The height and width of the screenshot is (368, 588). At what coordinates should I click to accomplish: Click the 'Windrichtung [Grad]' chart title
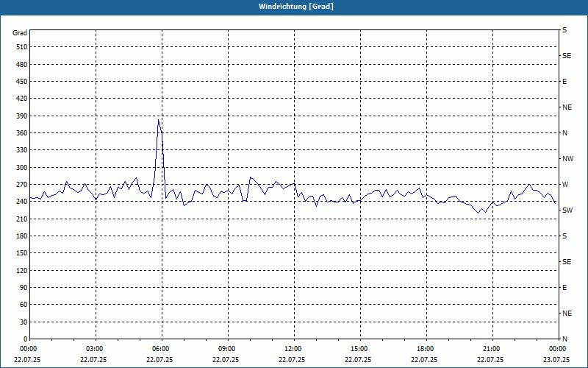[296, 7]
